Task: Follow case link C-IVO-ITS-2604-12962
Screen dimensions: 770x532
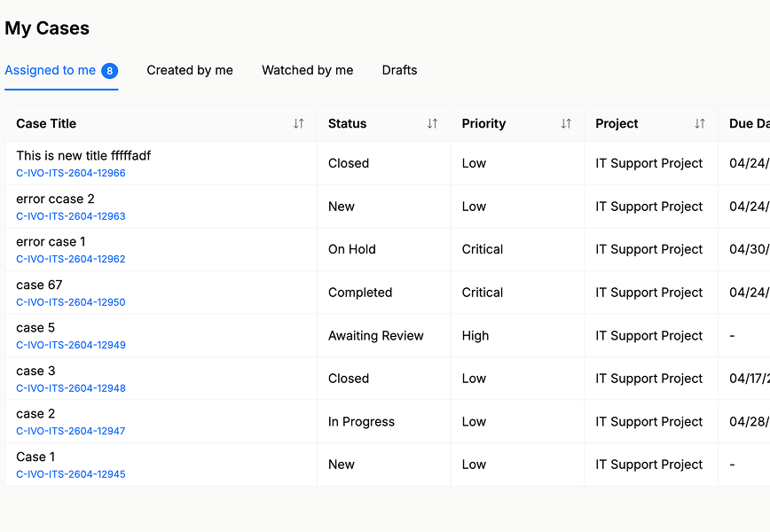Action: 71,259
